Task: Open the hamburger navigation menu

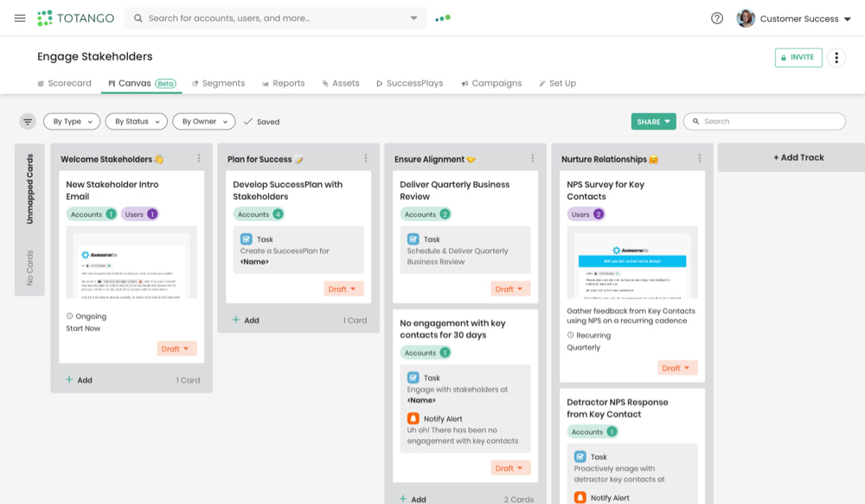Action: [20, 18]
